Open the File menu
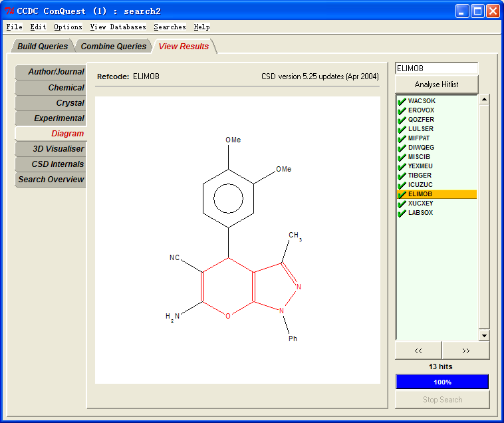 pos(14,27)
